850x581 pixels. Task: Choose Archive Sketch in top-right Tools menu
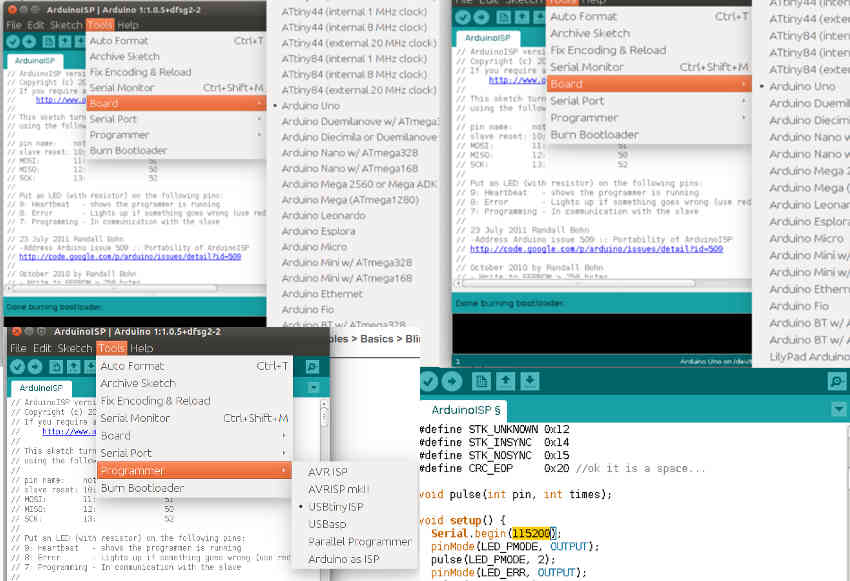pos(649,33)
